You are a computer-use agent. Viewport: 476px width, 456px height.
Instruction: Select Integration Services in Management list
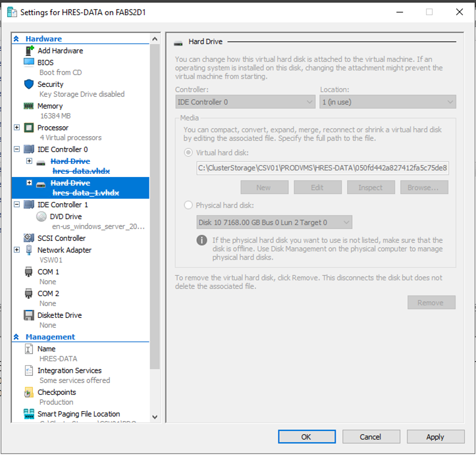tap(69, 370)
